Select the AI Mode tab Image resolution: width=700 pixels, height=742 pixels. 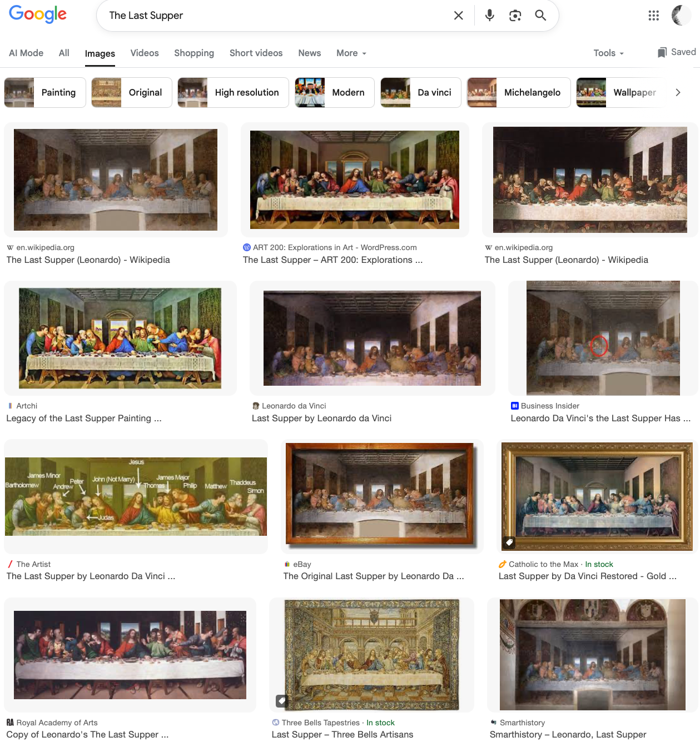pos(26,53)
